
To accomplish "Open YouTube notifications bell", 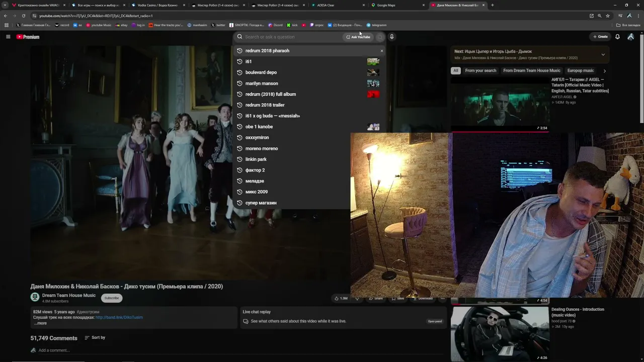I will click(x=617, y=37).
